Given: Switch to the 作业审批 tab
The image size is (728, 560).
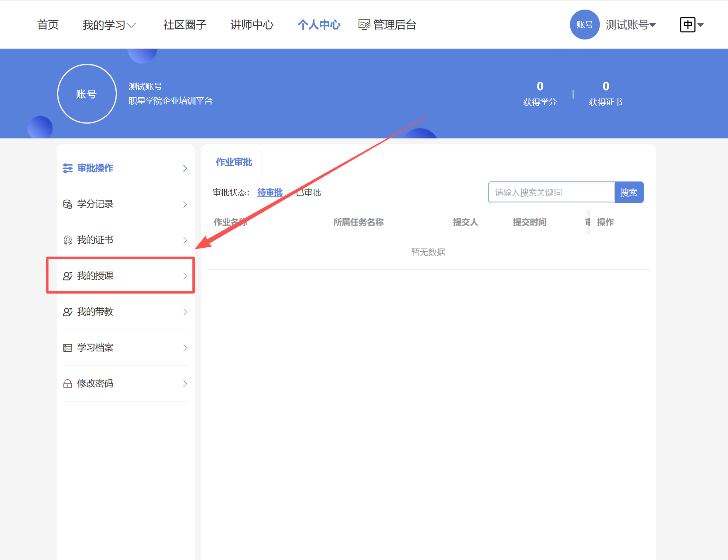Looking at the screenshot, I should tap(233, 162).
